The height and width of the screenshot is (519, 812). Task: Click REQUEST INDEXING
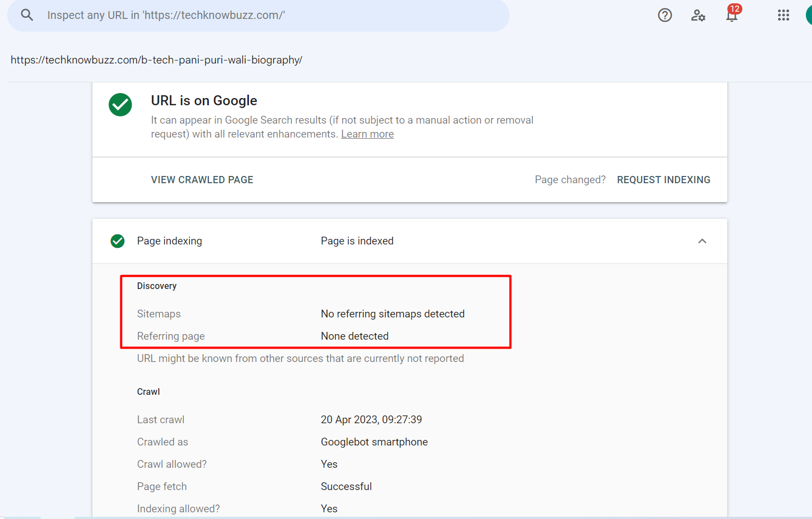[663, 179]
